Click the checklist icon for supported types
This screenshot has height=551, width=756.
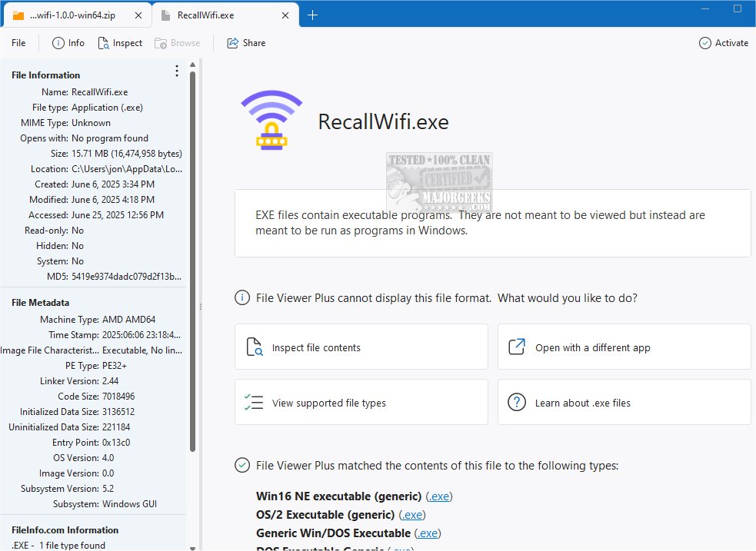coord(254,402)
